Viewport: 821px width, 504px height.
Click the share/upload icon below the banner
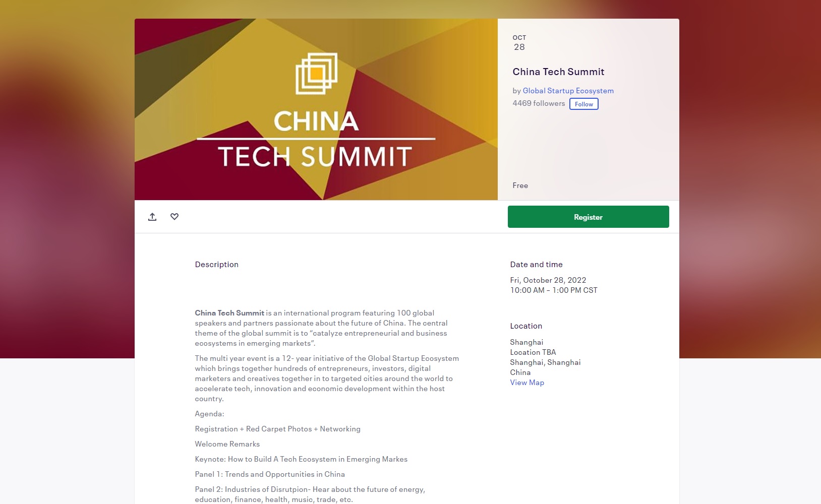tap(152, 216)
